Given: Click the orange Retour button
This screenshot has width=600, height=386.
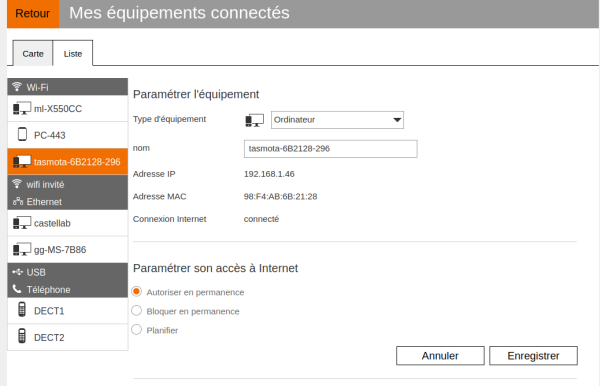Looking at the screenshot, I should 33,14.
